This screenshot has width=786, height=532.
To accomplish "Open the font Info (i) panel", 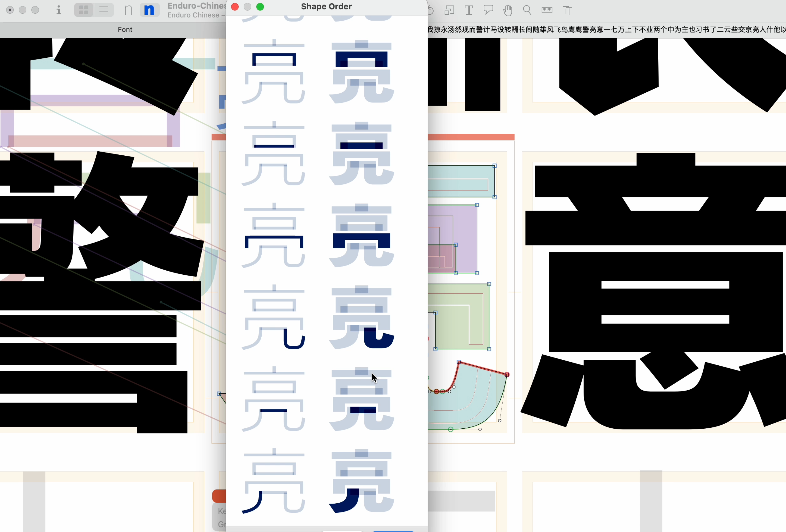I will click(x=58, y=10).
